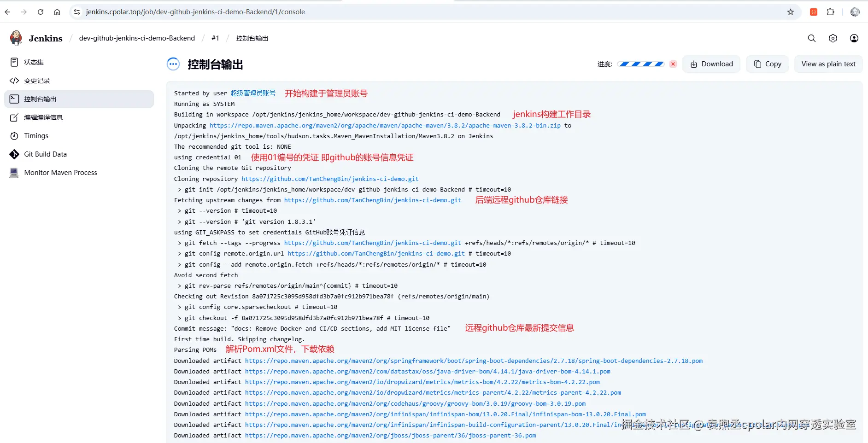The image size is (868, 443).
Task: Click the build progress bar
Action: click(x=641, y=64)
